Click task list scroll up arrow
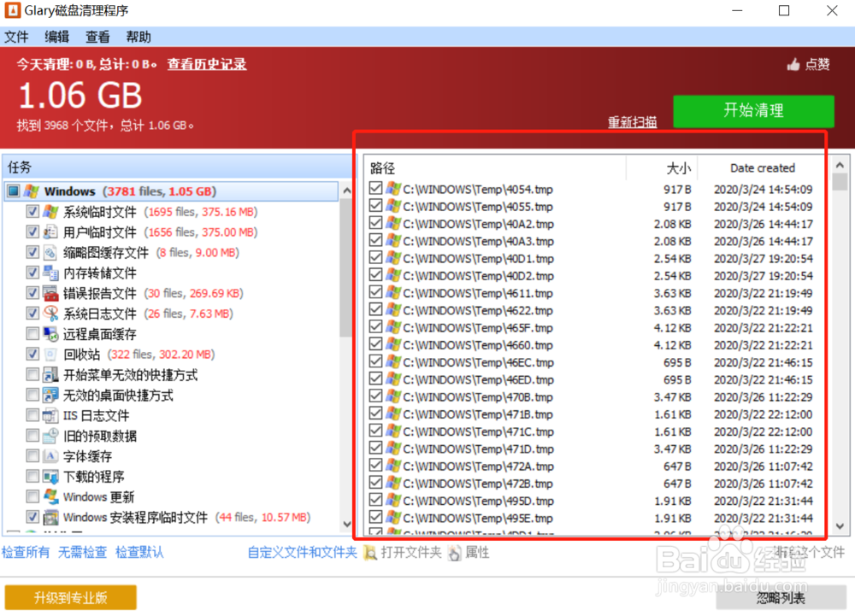The image size is (855, 616). (347, 191)
